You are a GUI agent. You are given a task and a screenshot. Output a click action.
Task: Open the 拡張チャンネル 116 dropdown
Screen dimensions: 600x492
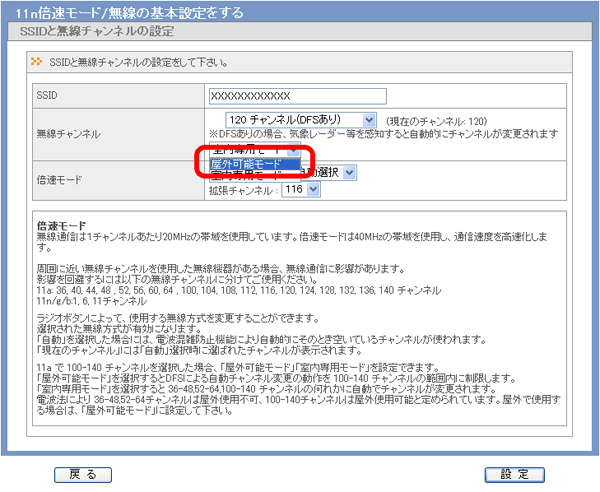(293, 188)
